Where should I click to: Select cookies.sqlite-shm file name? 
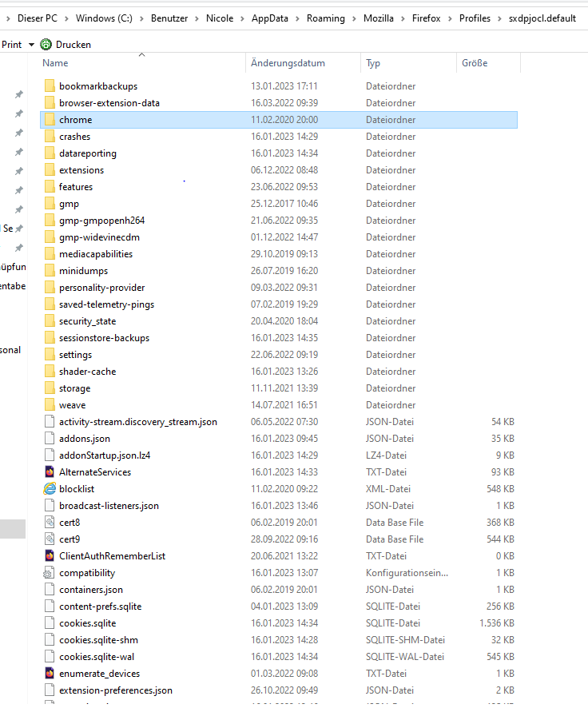tap(98, 640)
